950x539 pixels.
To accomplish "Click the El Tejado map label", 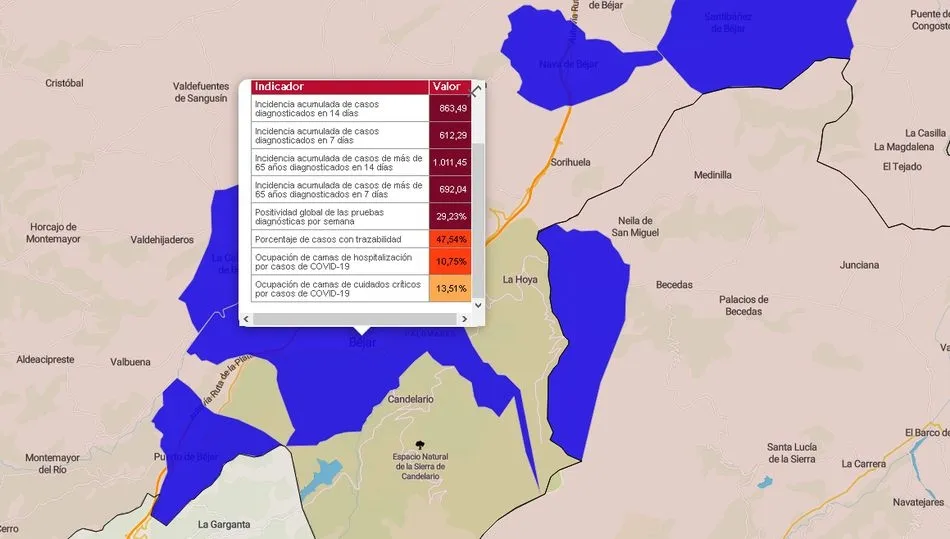I will (902, 167).
